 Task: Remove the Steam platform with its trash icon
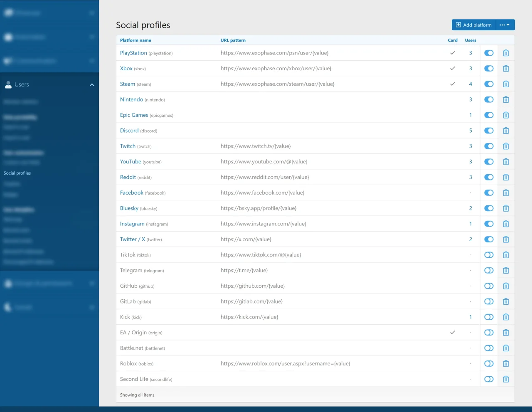coord(506,84)
